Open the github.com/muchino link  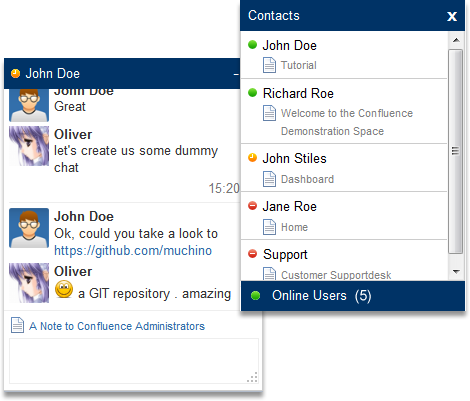(133, 251)
